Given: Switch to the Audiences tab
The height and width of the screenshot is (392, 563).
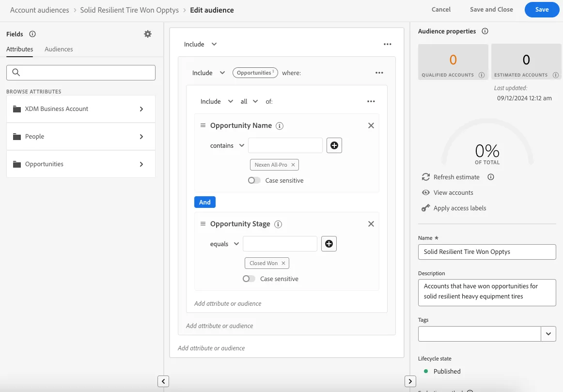Looking at the screenshot, I should (59, 49).
